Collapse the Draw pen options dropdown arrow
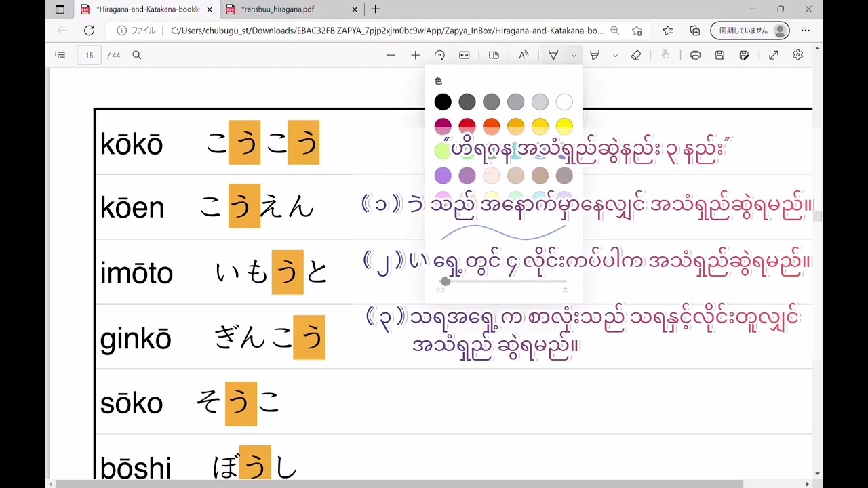The image size is (868, 488). click(574, 55)
